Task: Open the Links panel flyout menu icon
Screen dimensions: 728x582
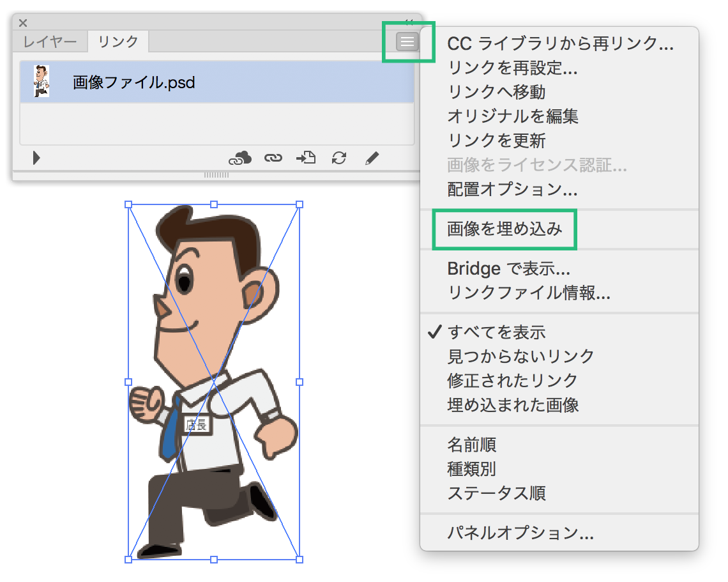Action: [407, 40]
